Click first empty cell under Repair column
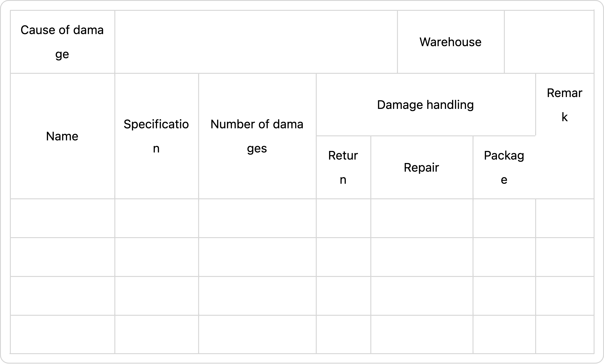The height and width of the screenshot is (364, 604). (421, 218)
